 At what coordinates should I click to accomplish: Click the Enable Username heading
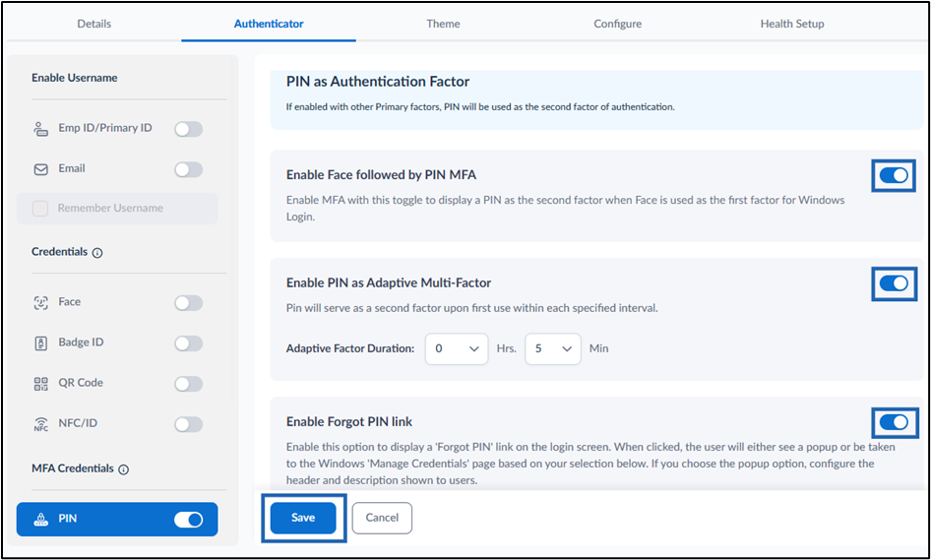[74, 78]
